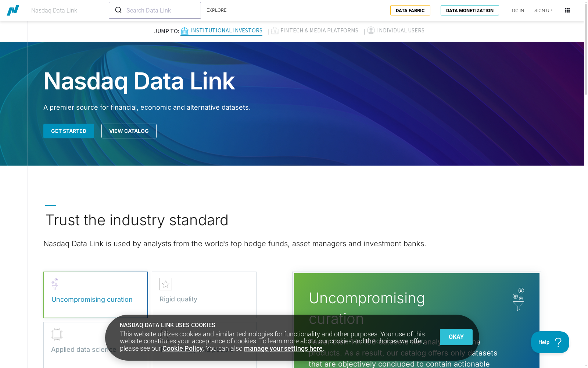The width and height of the screenshot is (588, 368).
Task: Open the Explore menu
Action: (x=216, y=10)
